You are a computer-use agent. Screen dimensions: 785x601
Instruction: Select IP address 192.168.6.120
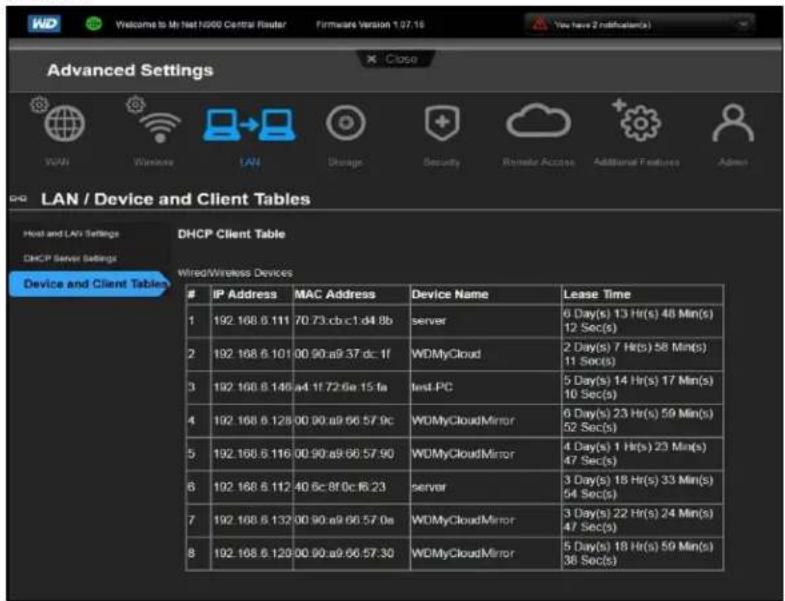click(x=252, y=553)
